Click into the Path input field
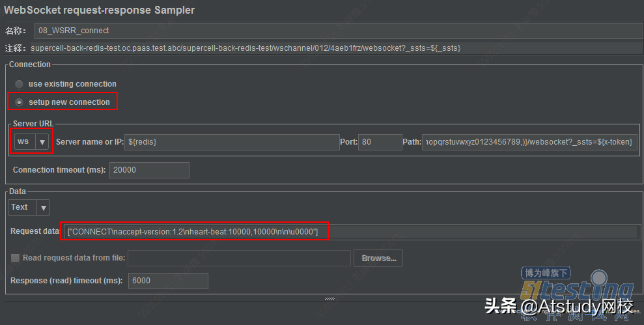The width and height of the screenshot is (644, 325). click(x=530, y=142)
